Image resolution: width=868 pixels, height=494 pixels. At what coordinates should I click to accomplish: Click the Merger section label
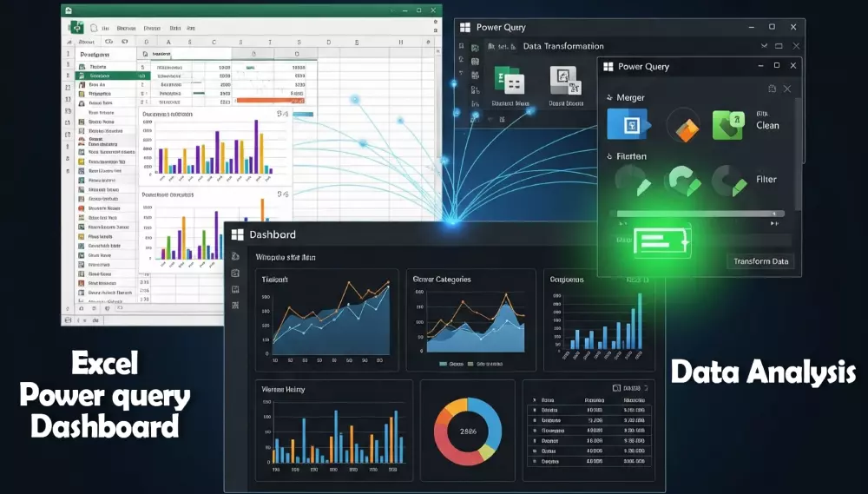tap(630, 98)
